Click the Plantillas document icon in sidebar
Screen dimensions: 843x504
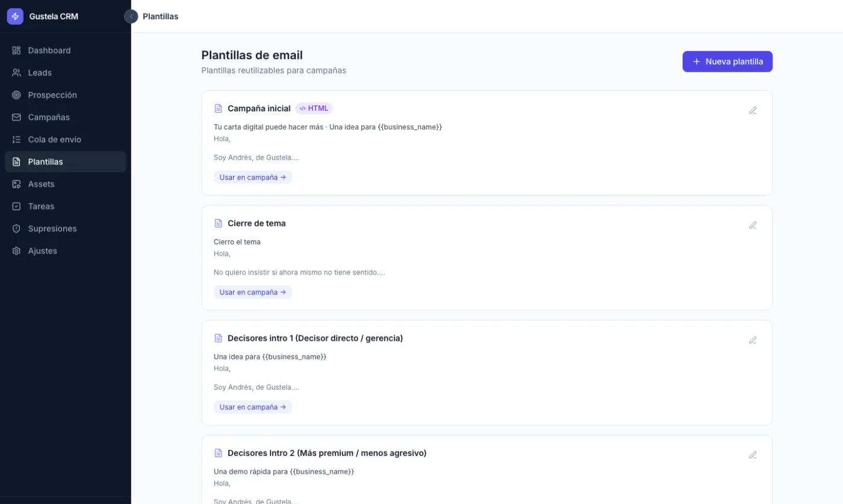click(x=16, y=162)
